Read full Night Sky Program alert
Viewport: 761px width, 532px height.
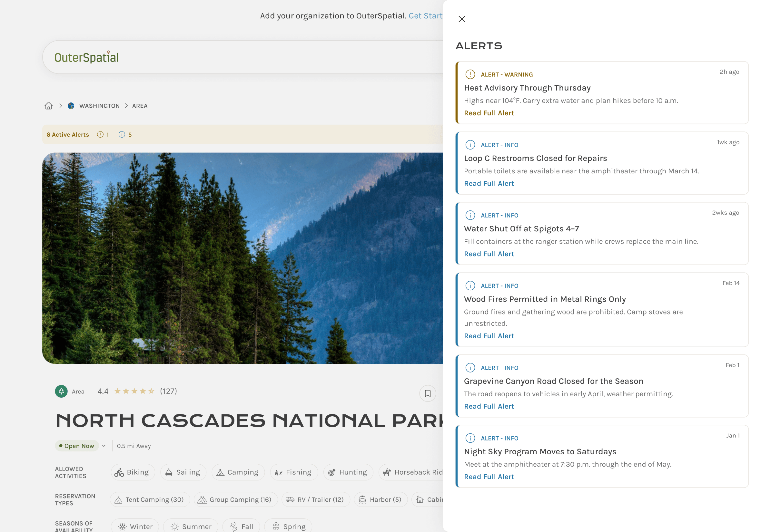tap(489, 477)
